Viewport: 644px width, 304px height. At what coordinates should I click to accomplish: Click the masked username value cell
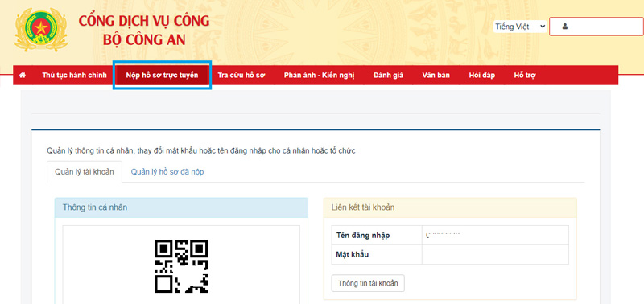point(495,235)
